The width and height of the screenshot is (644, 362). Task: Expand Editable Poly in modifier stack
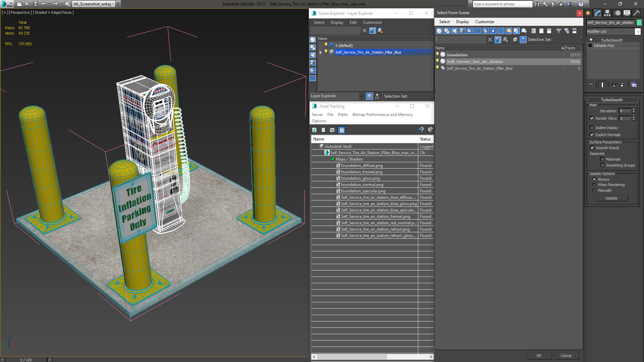pos(590,46)
